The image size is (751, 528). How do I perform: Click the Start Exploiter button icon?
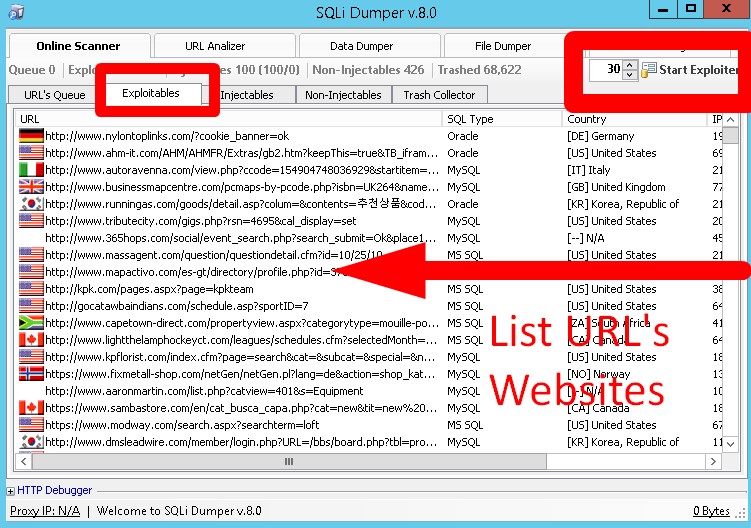click(649, 70)
